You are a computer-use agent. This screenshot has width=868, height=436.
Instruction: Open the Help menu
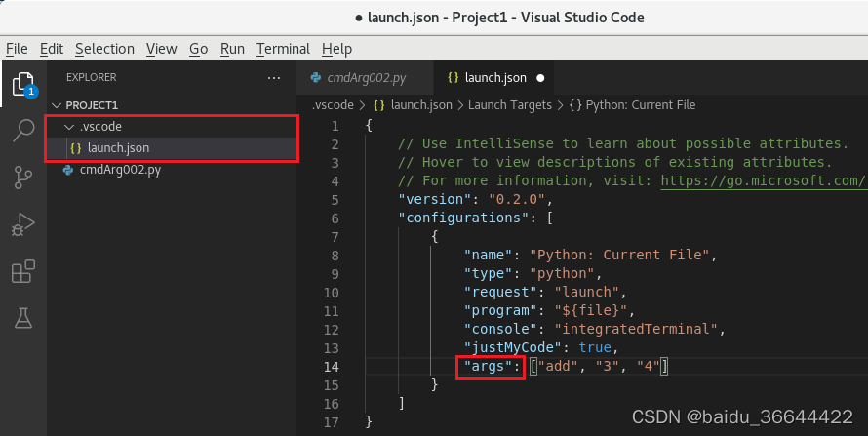click(x=336, y=49)
